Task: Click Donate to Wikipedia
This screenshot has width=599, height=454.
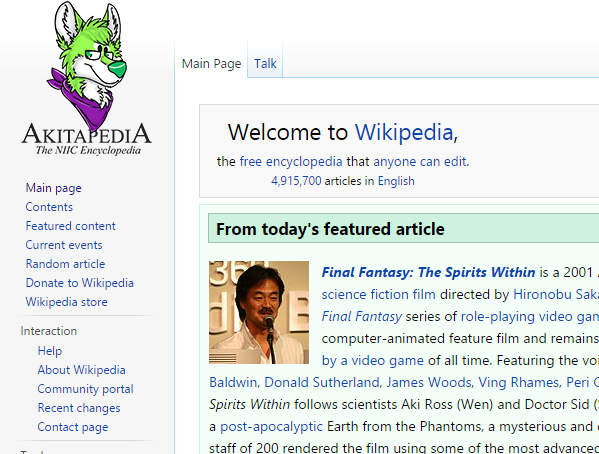Action: (x=79, y=283)
